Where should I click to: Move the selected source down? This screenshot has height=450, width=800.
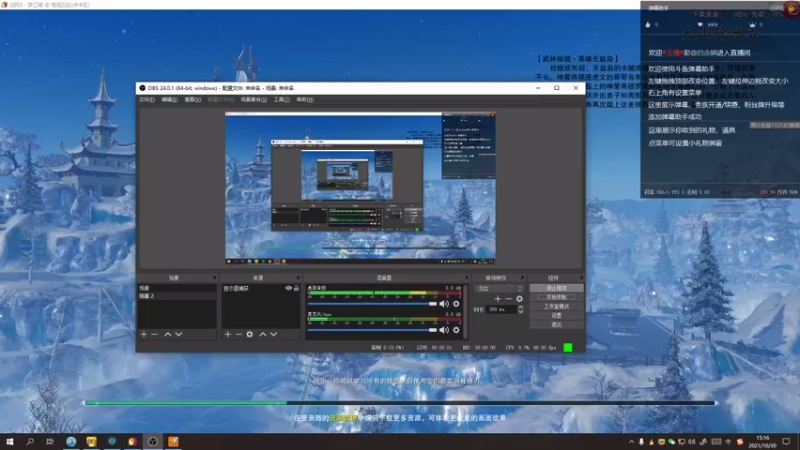274,334
